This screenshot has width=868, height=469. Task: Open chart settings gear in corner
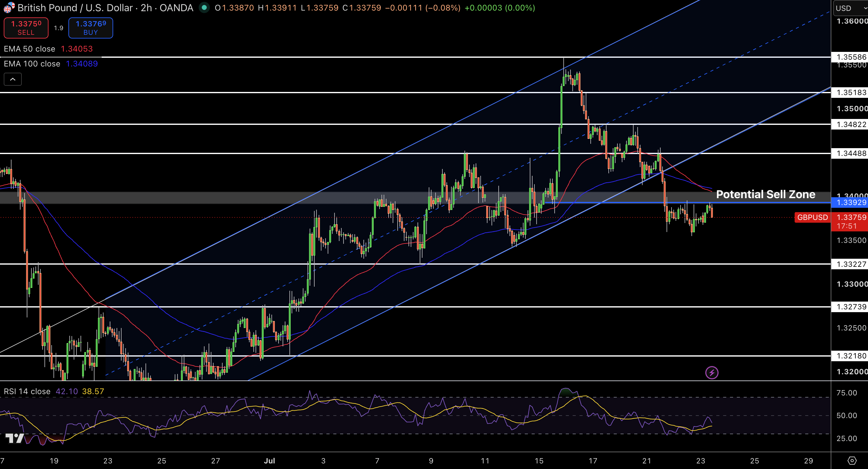click(x=852, y=461)
